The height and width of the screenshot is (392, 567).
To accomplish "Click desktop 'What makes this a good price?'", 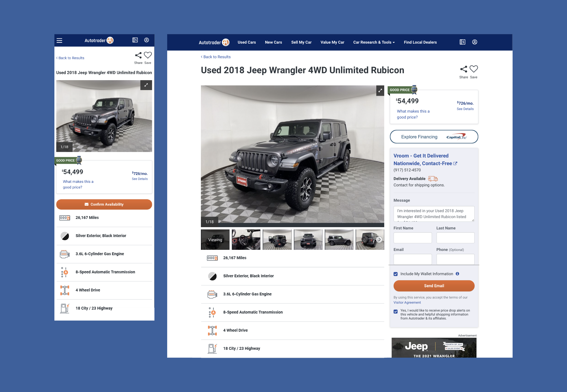I will click(x=413, y=114).
